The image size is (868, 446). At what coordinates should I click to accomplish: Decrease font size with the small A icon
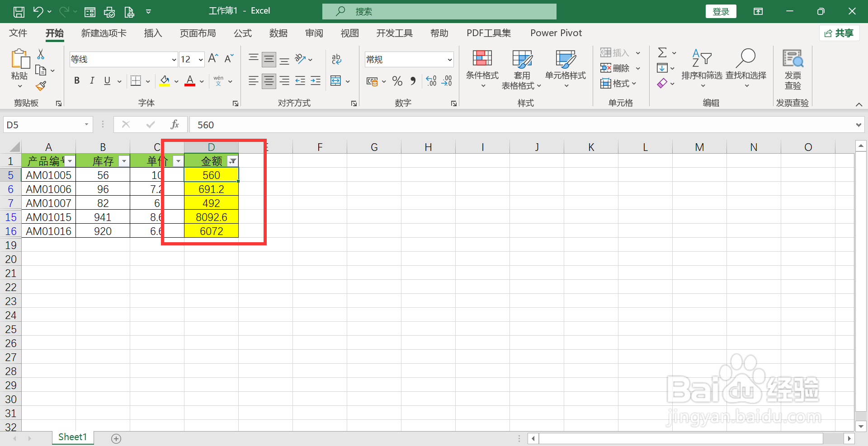pyautogui.click(x=229, y=59)
